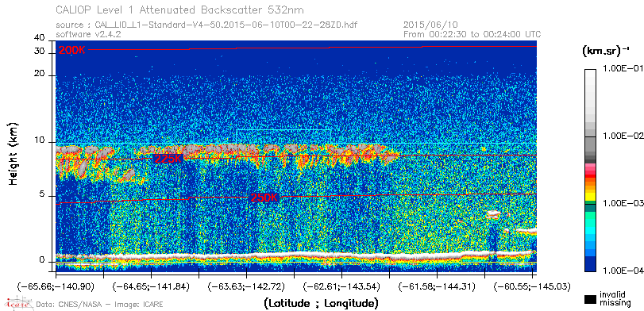Click the x-axis label '(-64.65;-141.84)'

151,286
